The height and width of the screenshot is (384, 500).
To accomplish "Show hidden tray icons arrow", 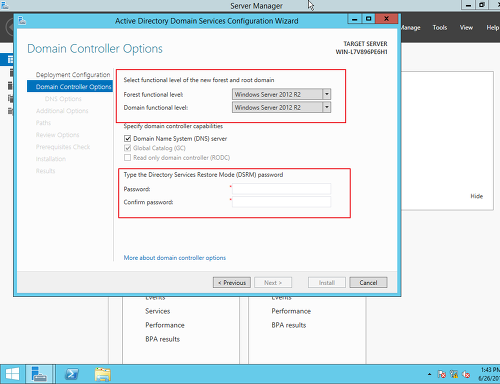I will pyautogui.click(x=429, y=374).
